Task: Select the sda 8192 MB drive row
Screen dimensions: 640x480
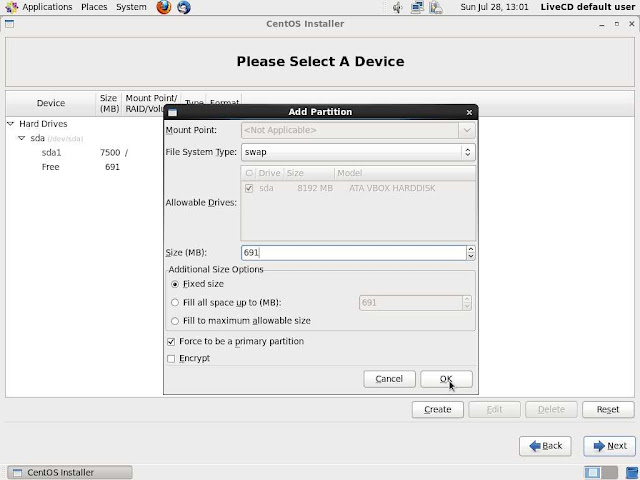Action: 358,188
